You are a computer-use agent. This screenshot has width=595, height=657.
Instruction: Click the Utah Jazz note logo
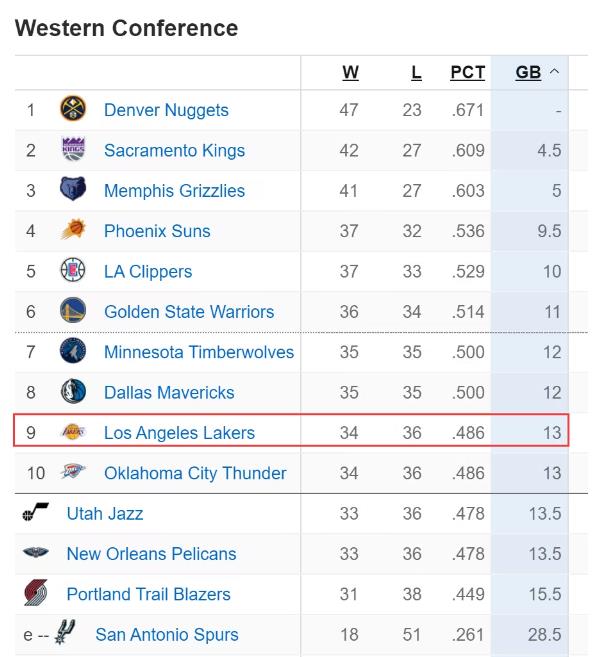tap(35, 512)
